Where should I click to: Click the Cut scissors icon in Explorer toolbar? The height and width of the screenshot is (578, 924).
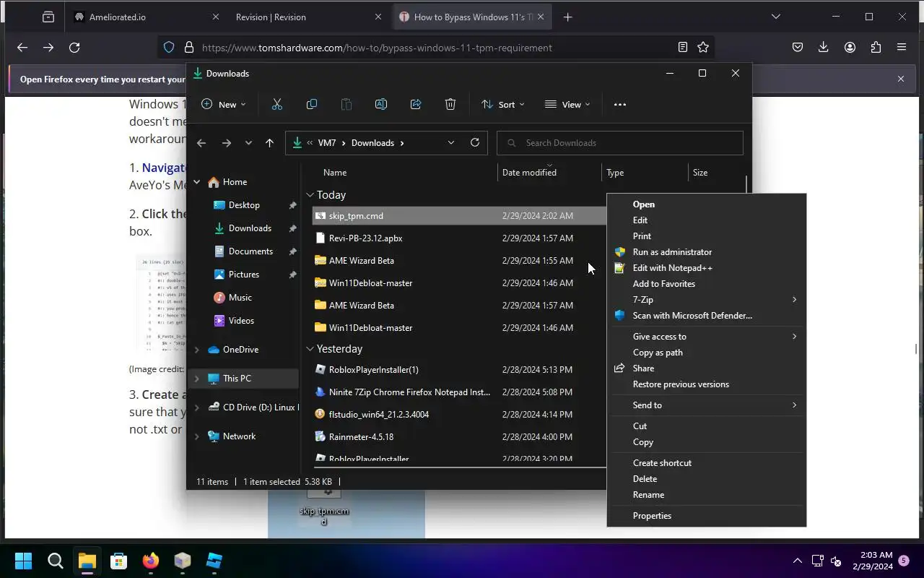click(x=276, y=104)
